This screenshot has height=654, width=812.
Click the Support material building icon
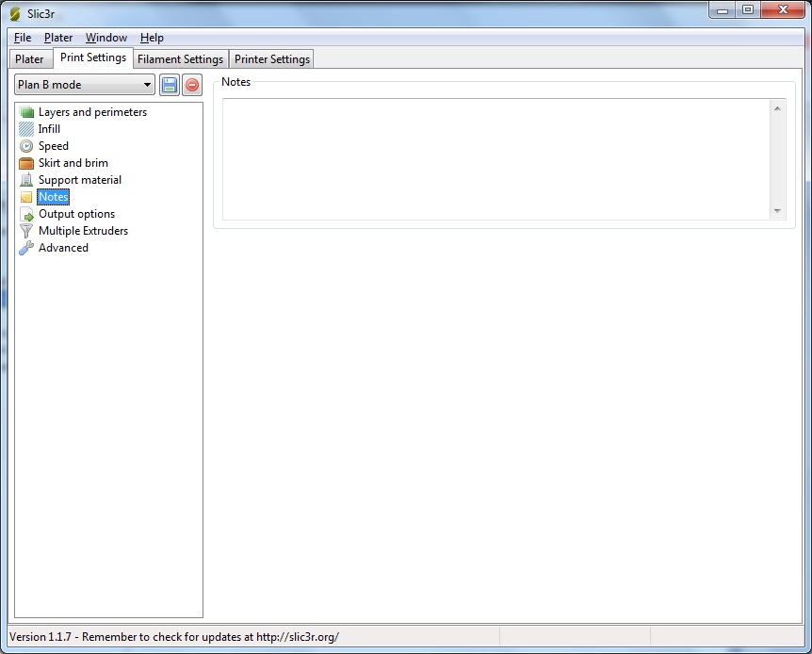(26, 180)
